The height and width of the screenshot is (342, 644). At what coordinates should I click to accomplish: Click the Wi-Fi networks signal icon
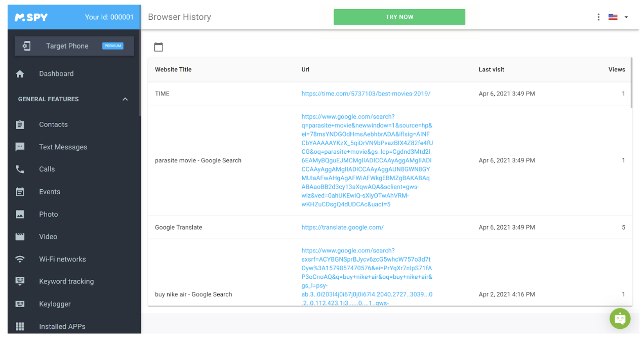click(x=20, y=259)
